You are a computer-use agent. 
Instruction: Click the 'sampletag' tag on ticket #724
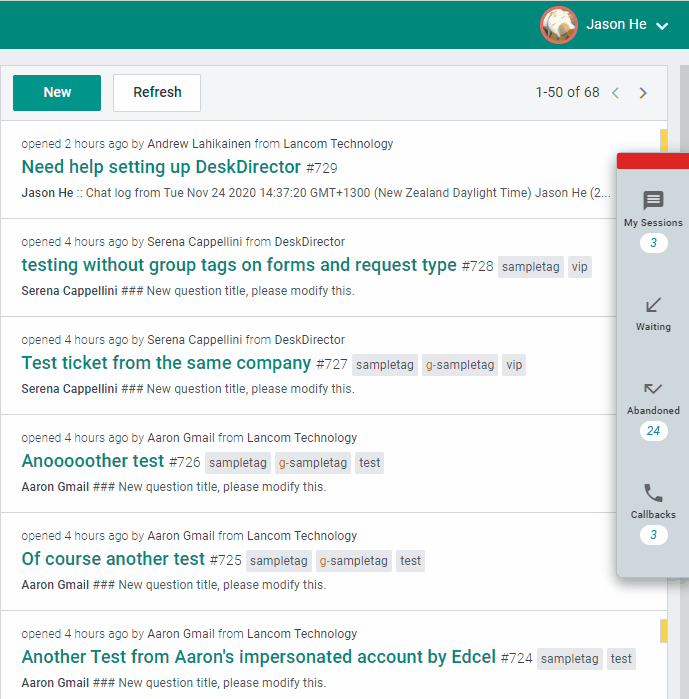[x=570, y=659]
